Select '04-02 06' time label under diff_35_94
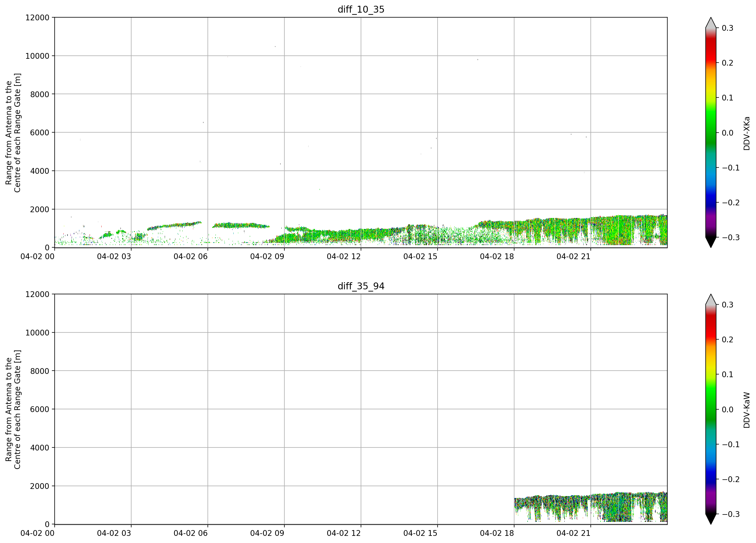This screenshot has height=543, width=756. pos(191,533)
